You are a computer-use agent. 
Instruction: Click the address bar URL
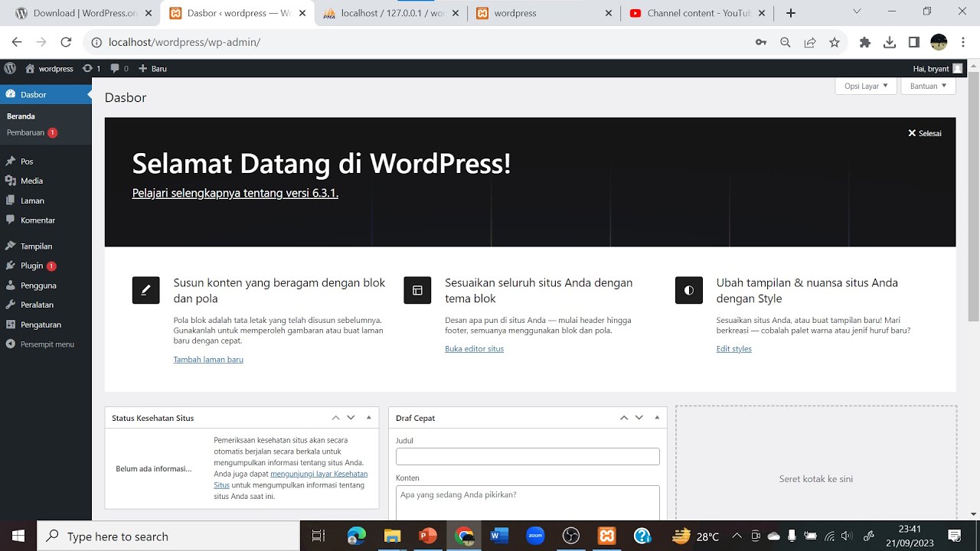[185, 42]
